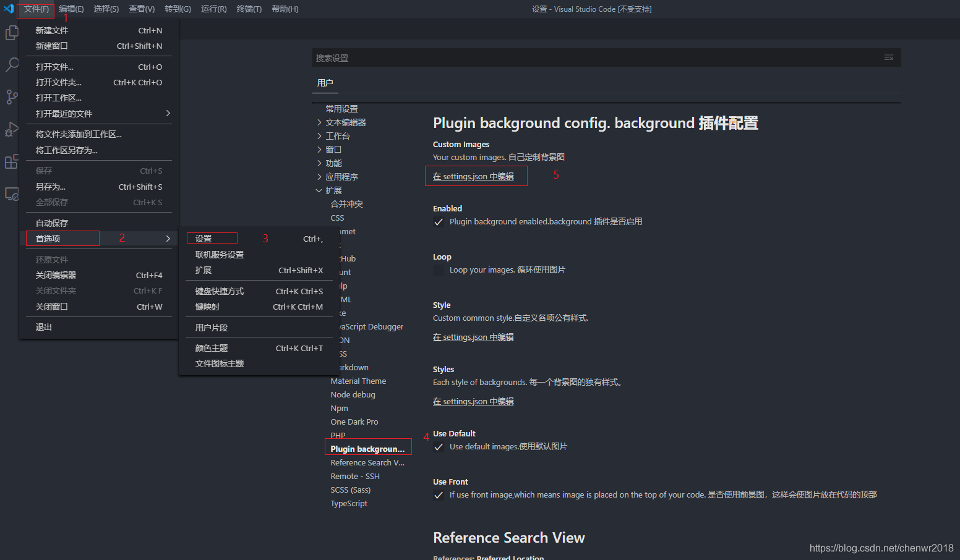Select 常用设置 in settings tree
The width and height of the screenshot is (960, 560).
(341, 109)
